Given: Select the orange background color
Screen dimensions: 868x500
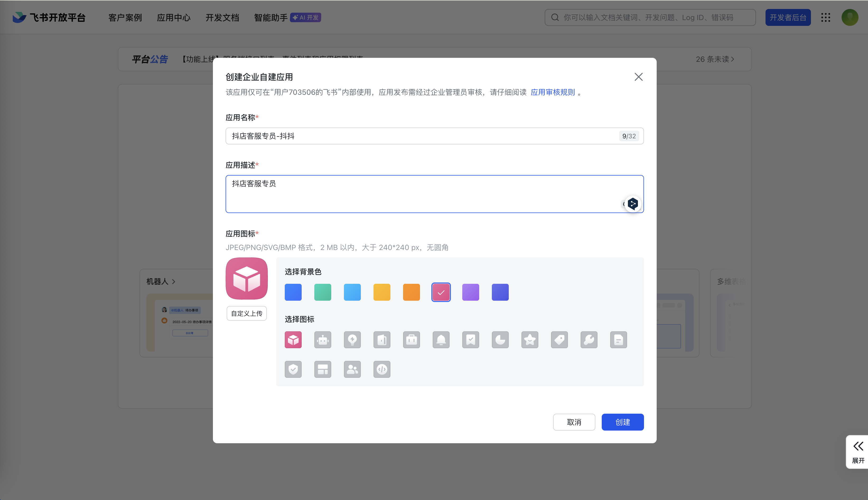Looking at the screenshot, I should click(x=411, y=292).
